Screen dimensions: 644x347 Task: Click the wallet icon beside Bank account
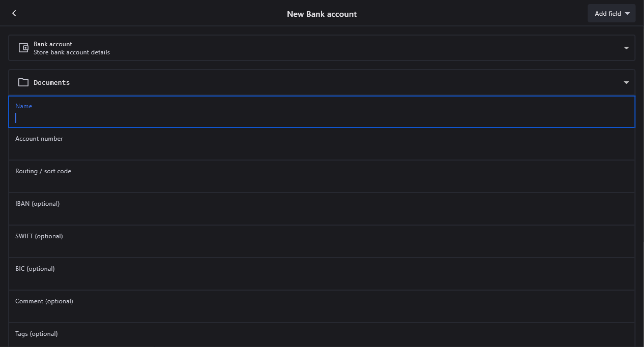click(23, 48)
